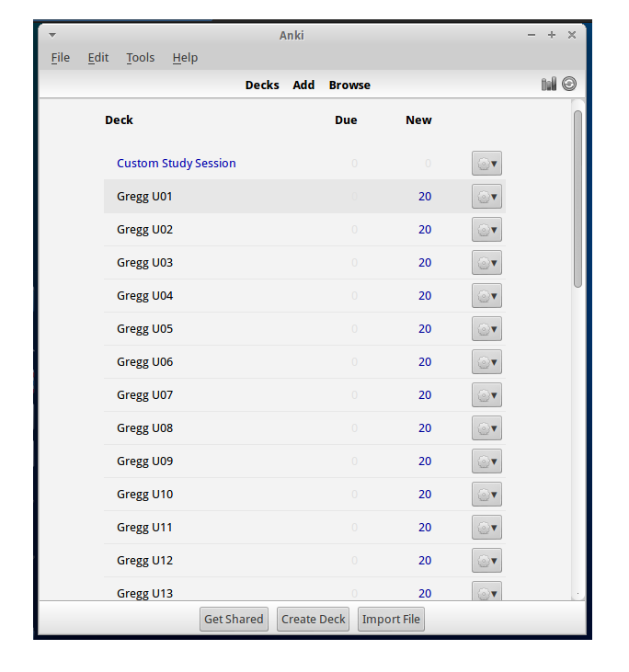Click the vertical scrollbar thumb in deck list
Image resolution: width=629 pixels, height=672 pixels.
pos(578,199)
